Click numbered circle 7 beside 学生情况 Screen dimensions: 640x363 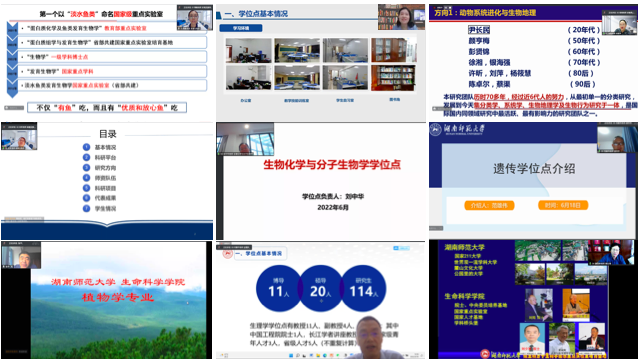[x=86, y=208]
